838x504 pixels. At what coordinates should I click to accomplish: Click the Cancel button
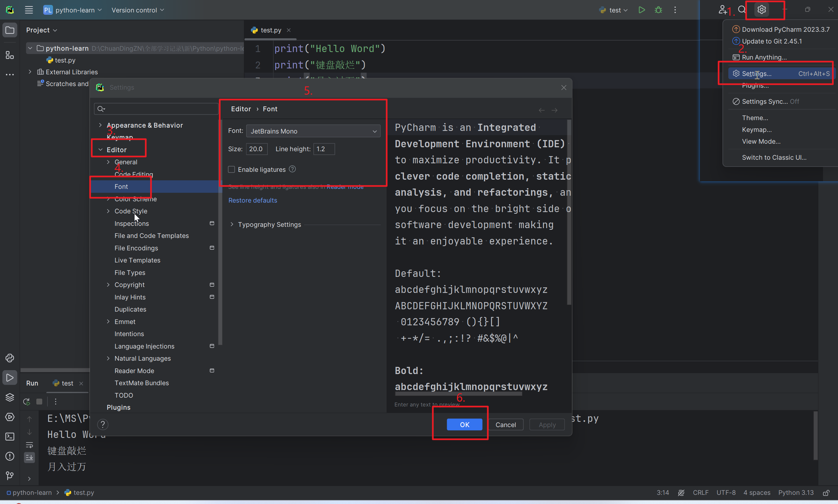[505, 424]
